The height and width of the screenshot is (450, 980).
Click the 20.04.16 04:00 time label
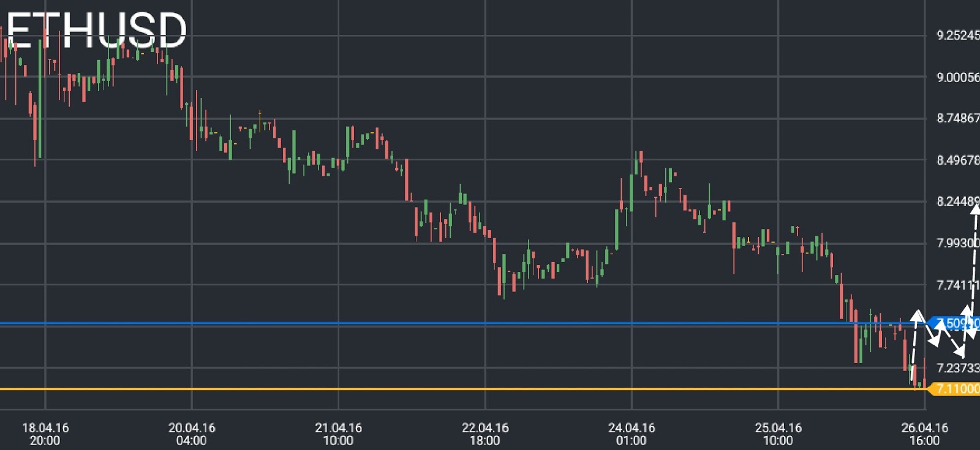192,434
